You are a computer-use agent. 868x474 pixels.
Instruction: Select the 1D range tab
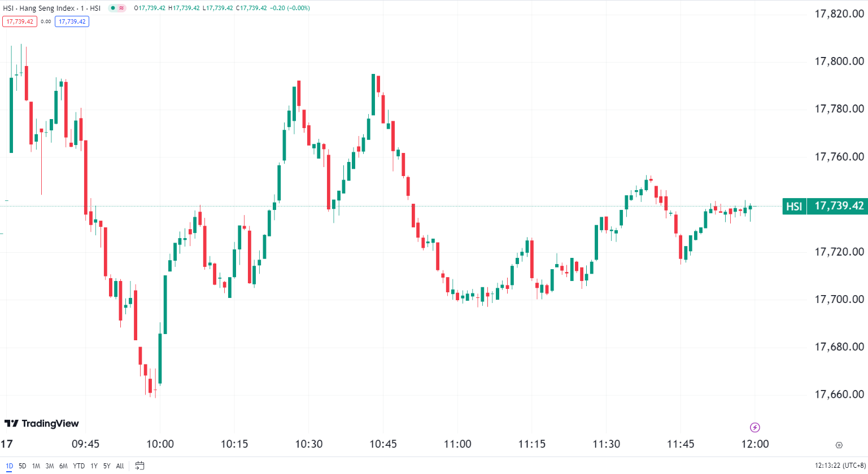tap(8, 466)
